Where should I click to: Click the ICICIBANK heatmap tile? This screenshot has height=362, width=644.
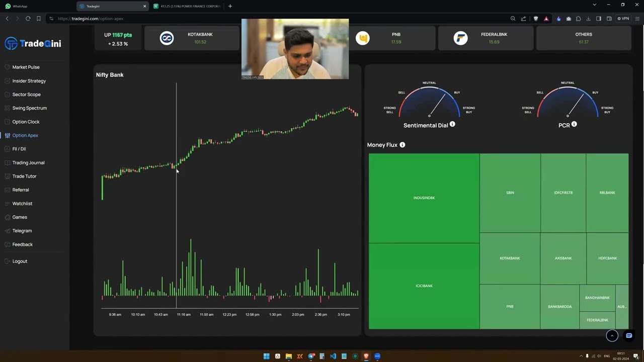click(x=424, y=286)
